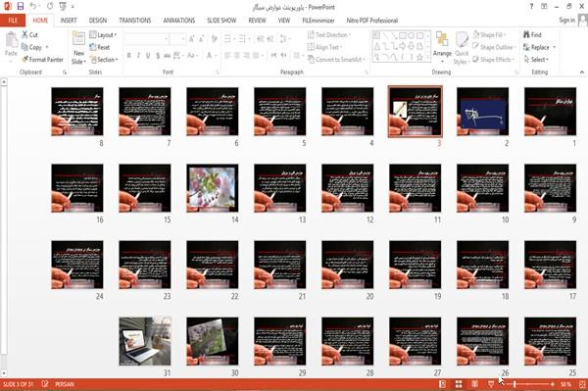Click Start From Beginning presentation icon
588x391 pixels.
click(x=63, y=7)
